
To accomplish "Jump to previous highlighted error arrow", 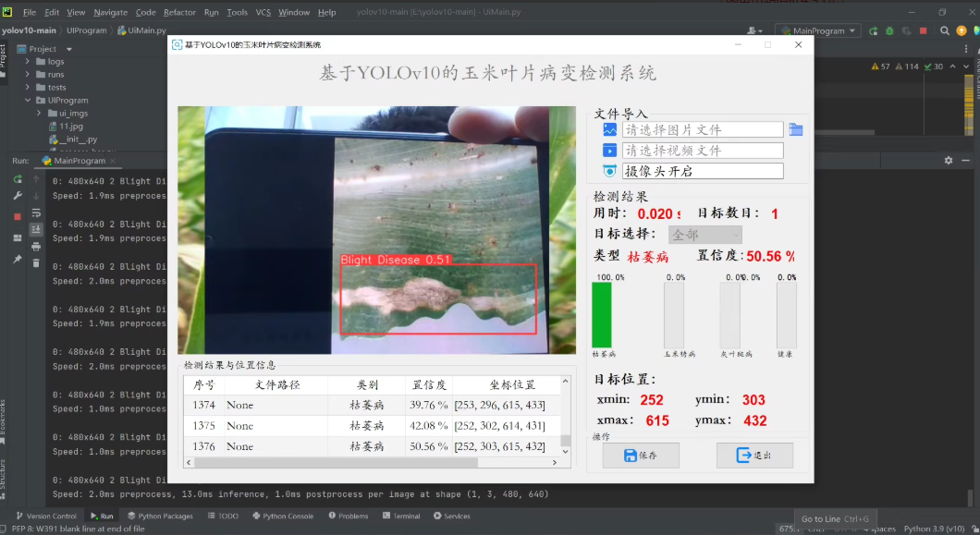I will pyautogui.click(x=952, y=67).
